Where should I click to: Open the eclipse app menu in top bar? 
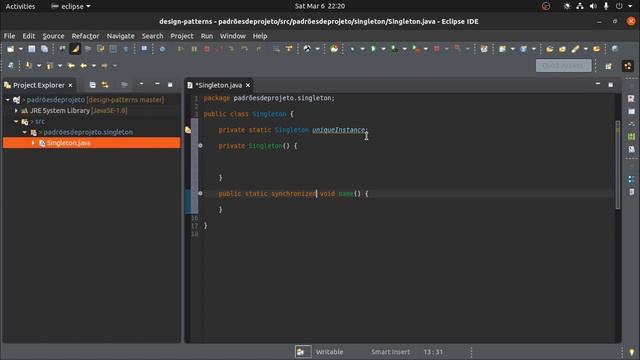71,6
